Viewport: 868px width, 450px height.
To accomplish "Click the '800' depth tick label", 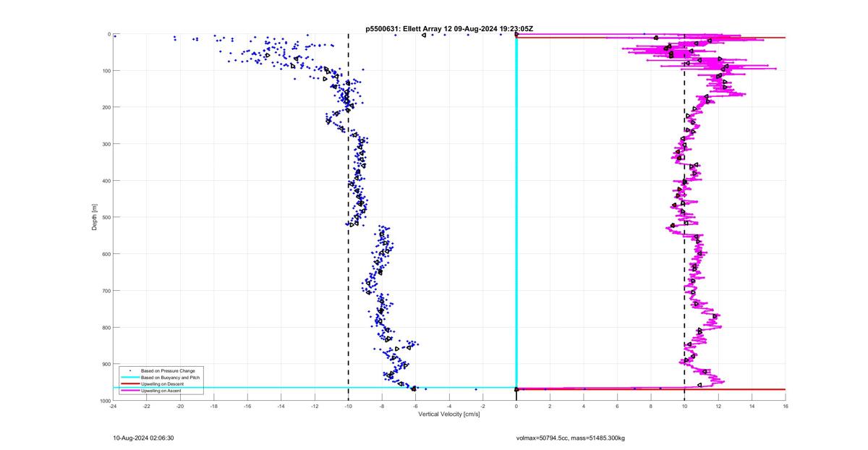I will [106, 327].
